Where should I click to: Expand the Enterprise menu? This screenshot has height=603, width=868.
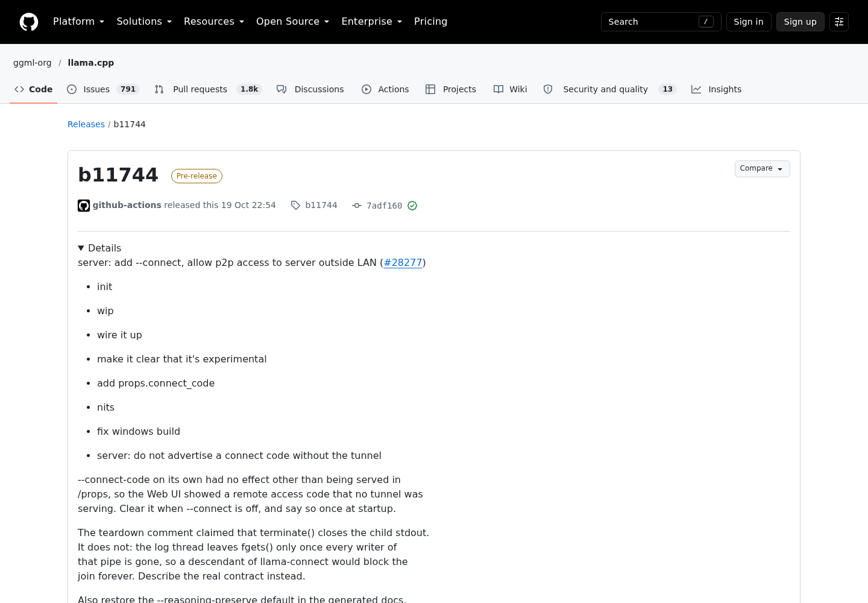(x=372, y=22)
